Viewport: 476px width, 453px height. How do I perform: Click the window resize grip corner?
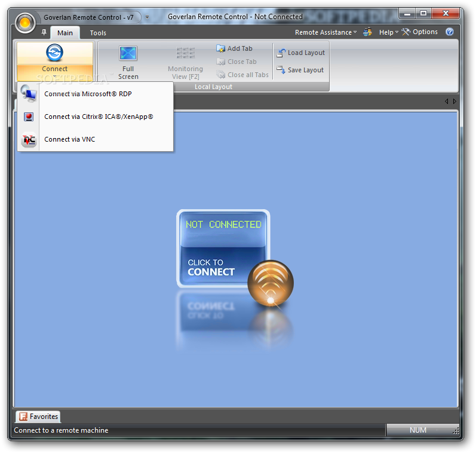(x=456, y=431)
